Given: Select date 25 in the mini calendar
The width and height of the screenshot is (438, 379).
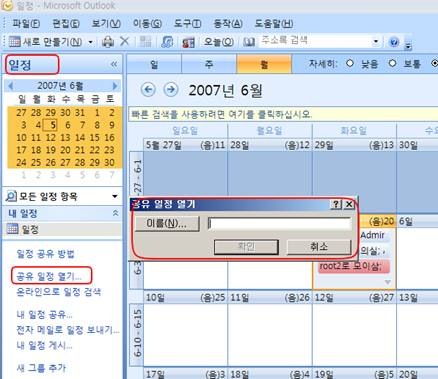Looking at the screenshot, I should coord(36,162).
